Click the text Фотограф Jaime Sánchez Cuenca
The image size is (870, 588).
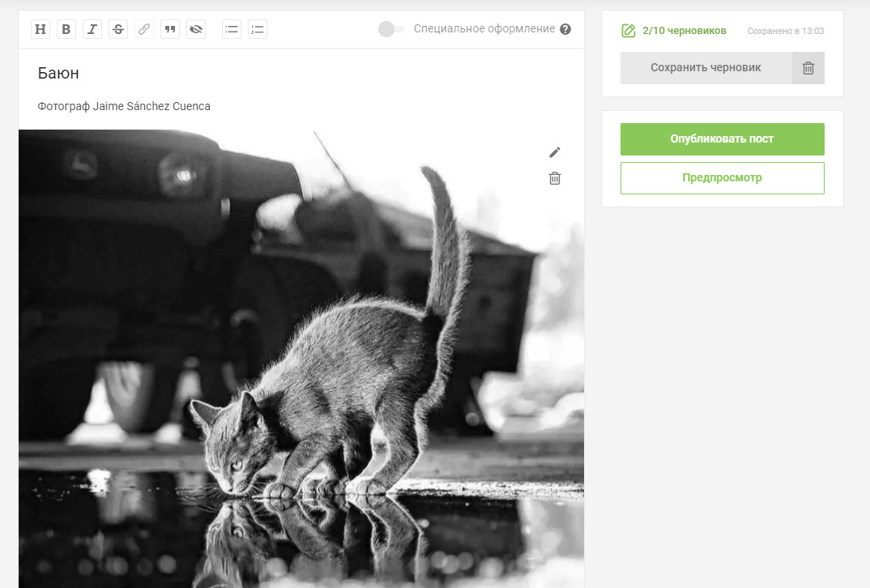(x=124, y=106)
